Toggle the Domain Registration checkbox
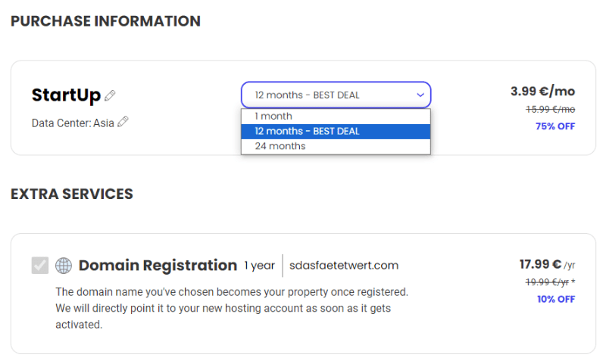This screenshot has width=606, height=364. coord(40,265)
